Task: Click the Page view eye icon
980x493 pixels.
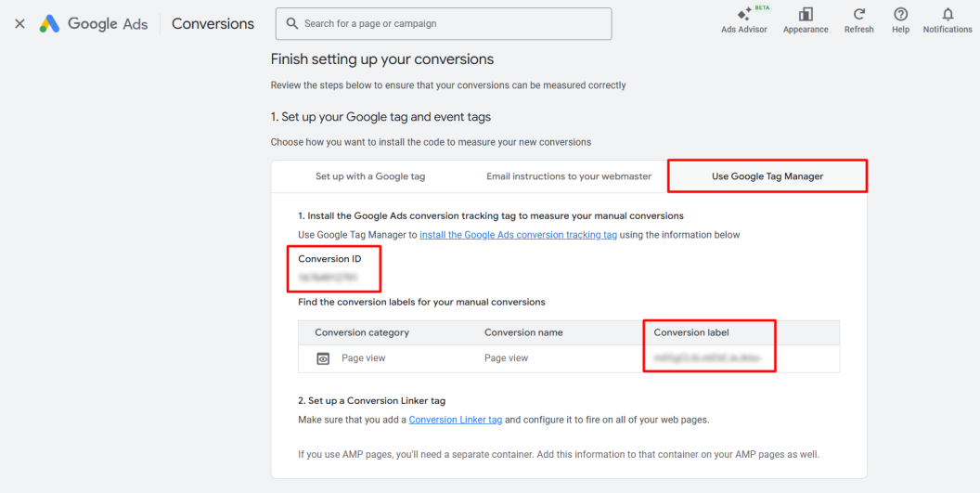Action: point(323,358)
